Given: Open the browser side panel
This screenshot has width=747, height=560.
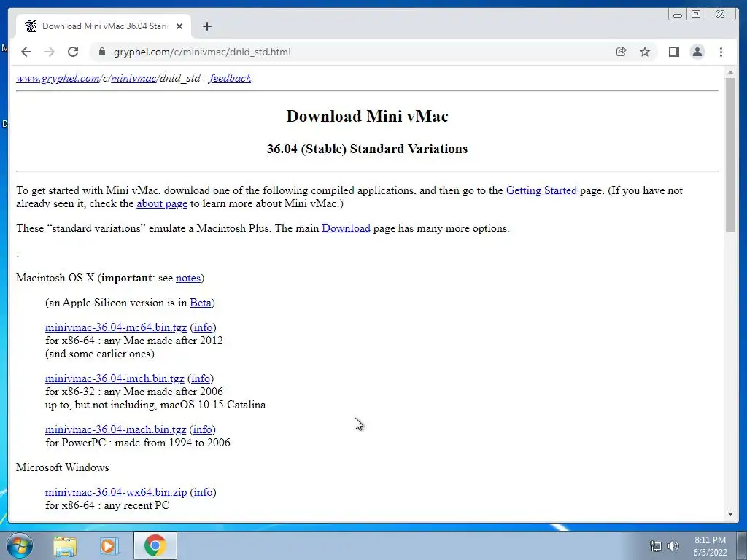Looking at the screenshot, I should click(x=673, y=52).
